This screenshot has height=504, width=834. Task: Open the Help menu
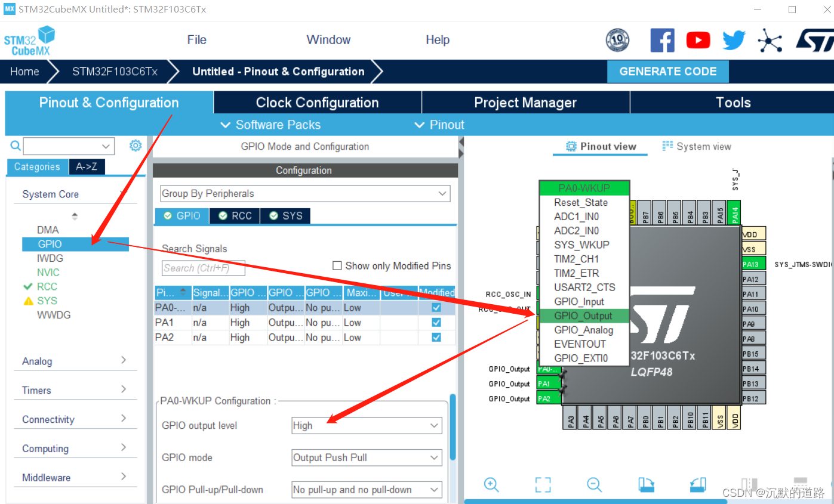coord(438,40)
